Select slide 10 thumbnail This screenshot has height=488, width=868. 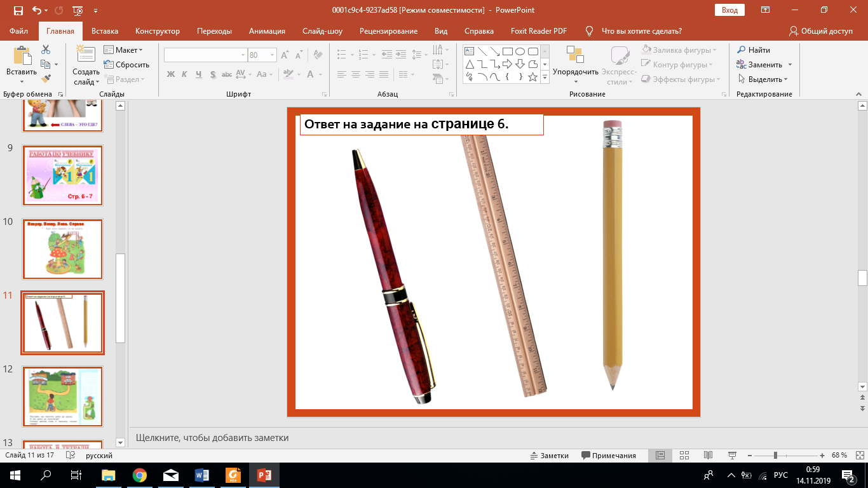pyautogui.click(x=62, y=249)
